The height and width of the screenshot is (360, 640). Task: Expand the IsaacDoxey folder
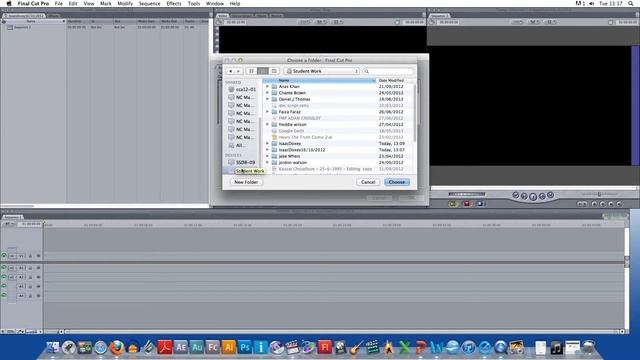[x=268, y=144]
